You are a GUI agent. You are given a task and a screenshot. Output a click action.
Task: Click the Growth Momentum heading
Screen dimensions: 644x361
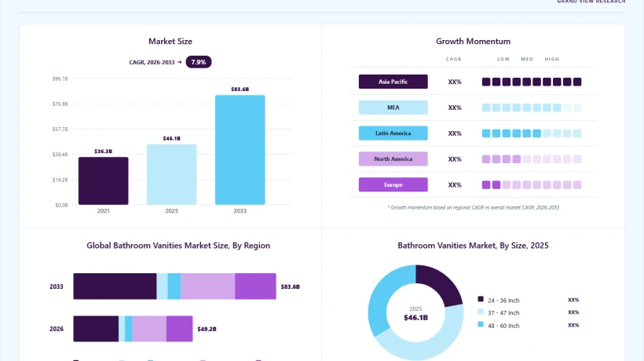click(473, 42)
